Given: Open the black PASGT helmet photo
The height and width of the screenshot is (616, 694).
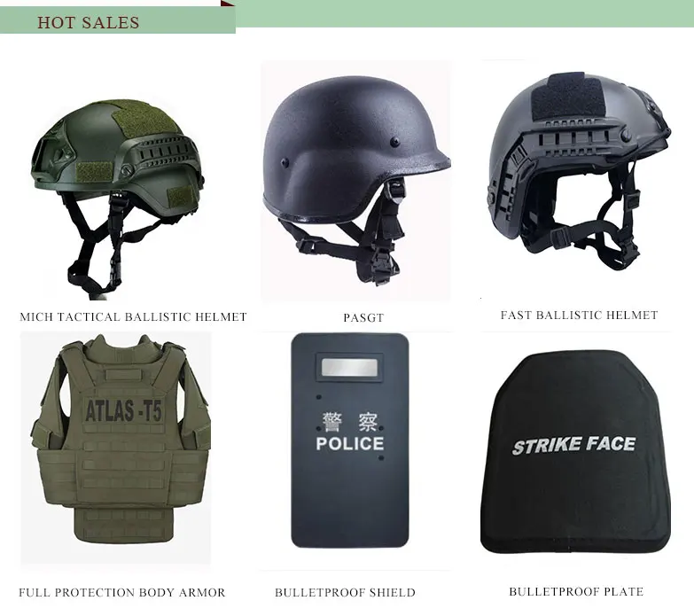Looking at the screenshot, I should pos(355,182).
